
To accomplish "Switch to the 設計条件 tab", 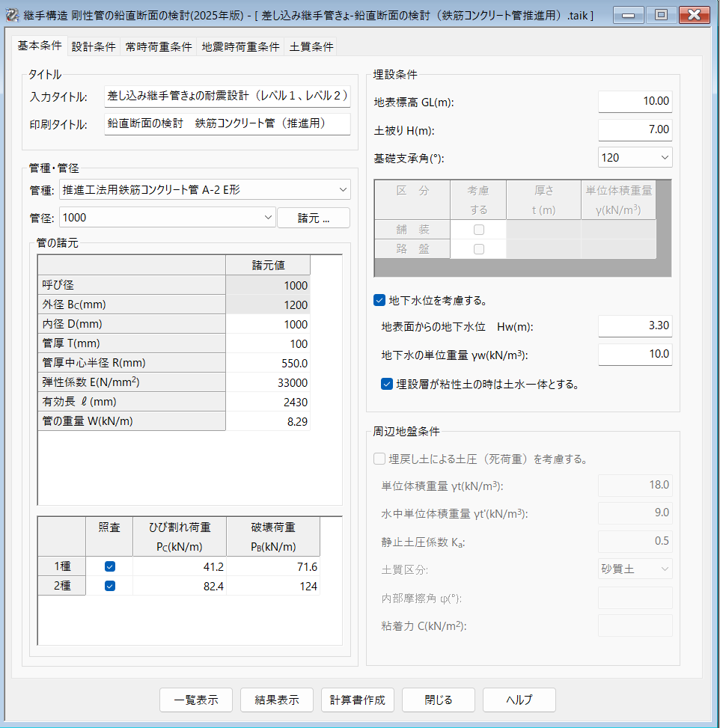I will pos(94,47).
